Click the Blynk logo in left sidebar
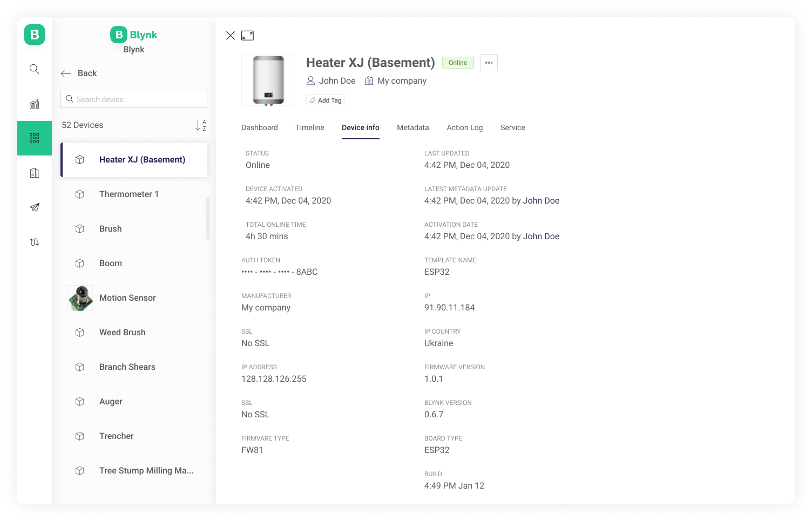The image size is (812, 521). click(35, 35)
